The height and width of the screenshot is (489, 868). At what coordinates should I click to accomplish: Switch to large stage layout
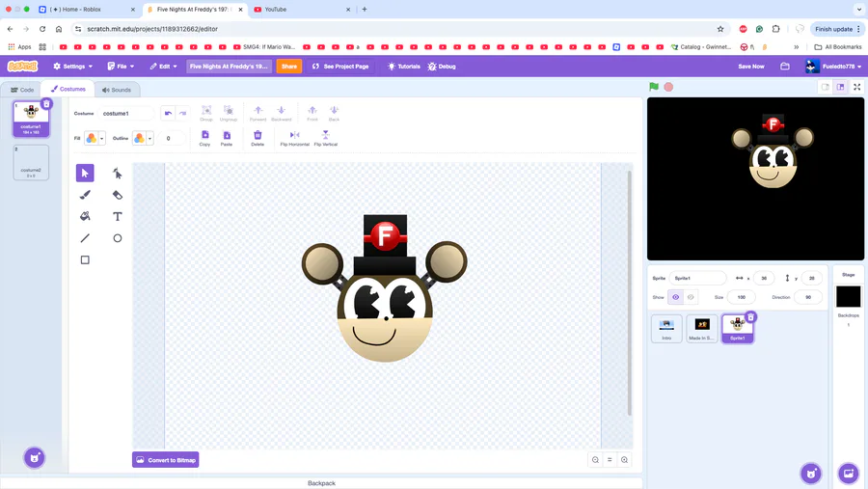pos(840,87)
